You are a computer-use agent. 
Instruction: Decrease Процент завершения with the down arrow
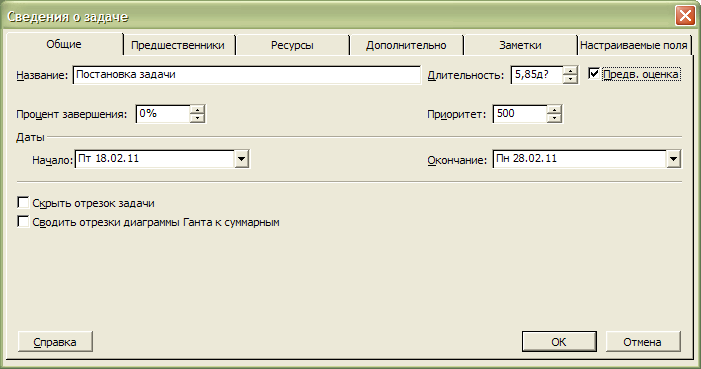click(x=197, y=118)
